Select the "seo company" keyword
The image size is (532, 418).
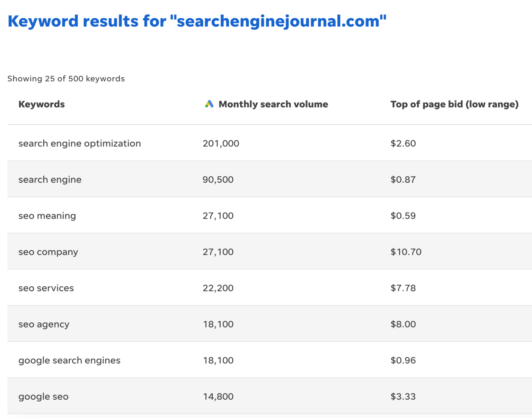click(48, 252)
